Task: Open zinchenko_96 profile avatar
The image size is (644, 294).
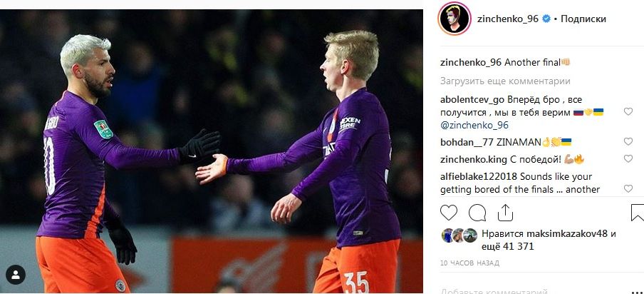Action: point(455,19)
